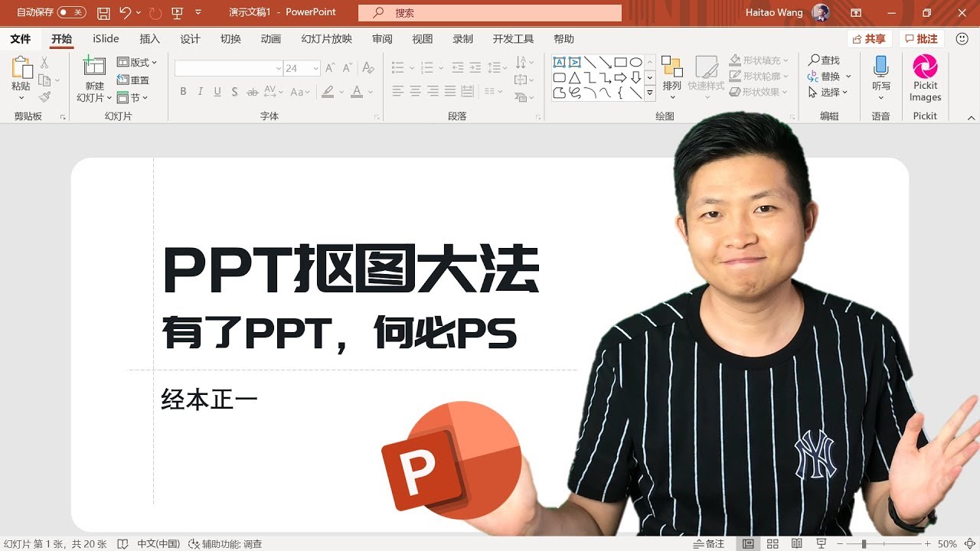Clear all formatting with the eraser A icon

[x=368, y=68]
